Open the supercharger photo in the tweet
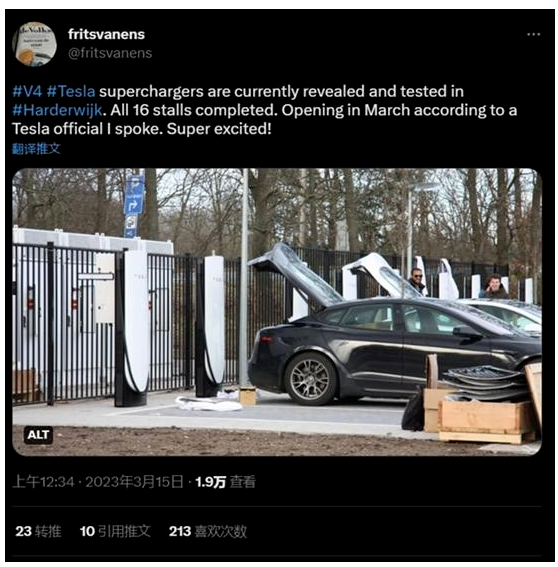The width and height of the screenshot is (558, 567). 277,312
